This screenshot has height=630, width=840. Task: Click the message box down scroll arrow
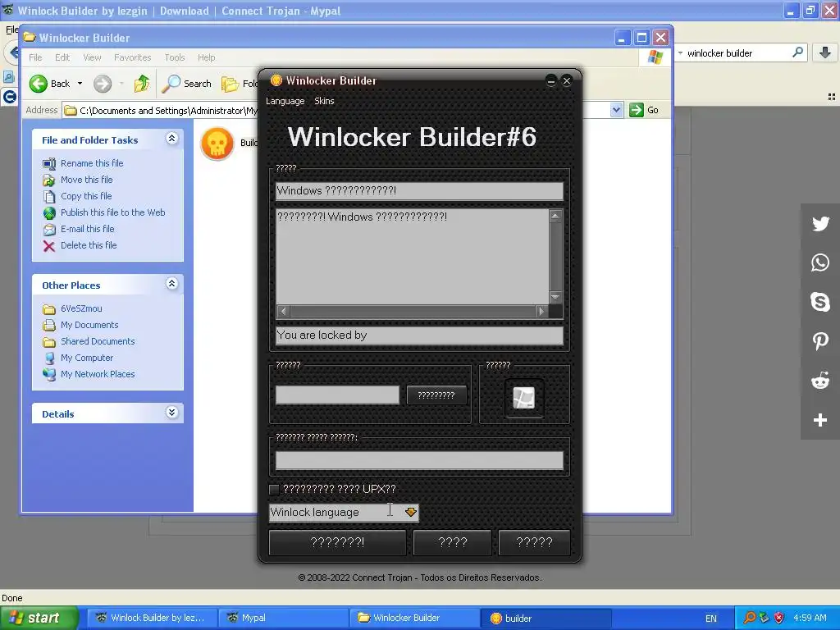[555, 297]
